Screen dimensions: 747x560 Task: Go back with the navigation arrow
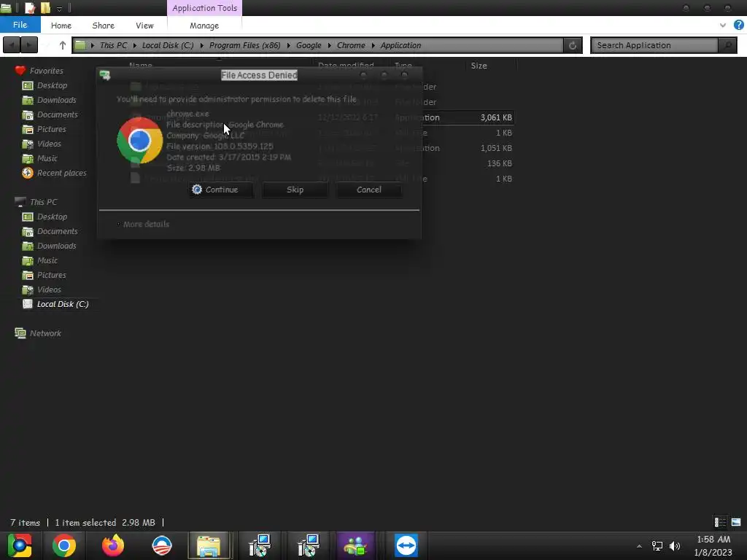click(x=12, y=45)
